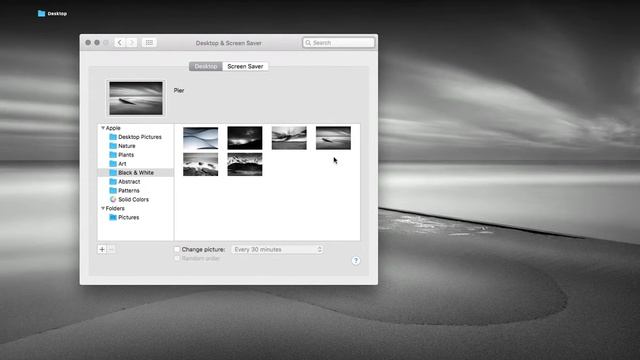Choose the first thumbnail in second row

point(200,164)
